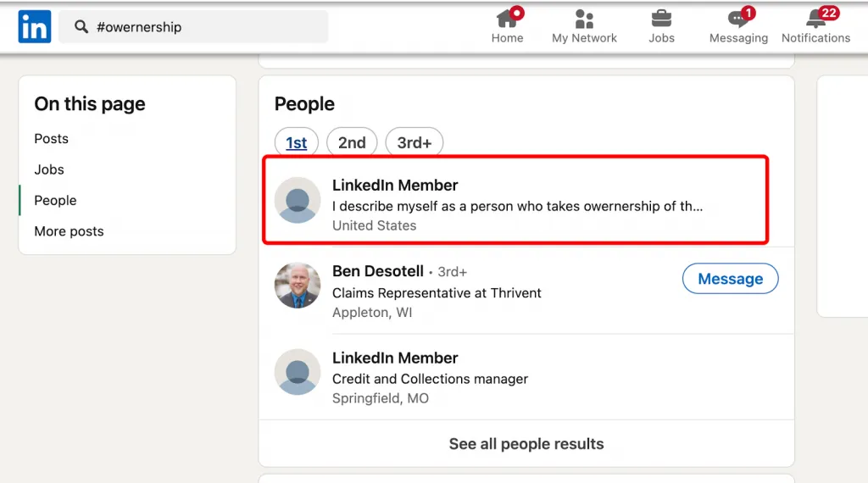The width and height of the screenshot is (868, 483).
Task: Jump to Jobs in On this page
Action: click(49, 169)
